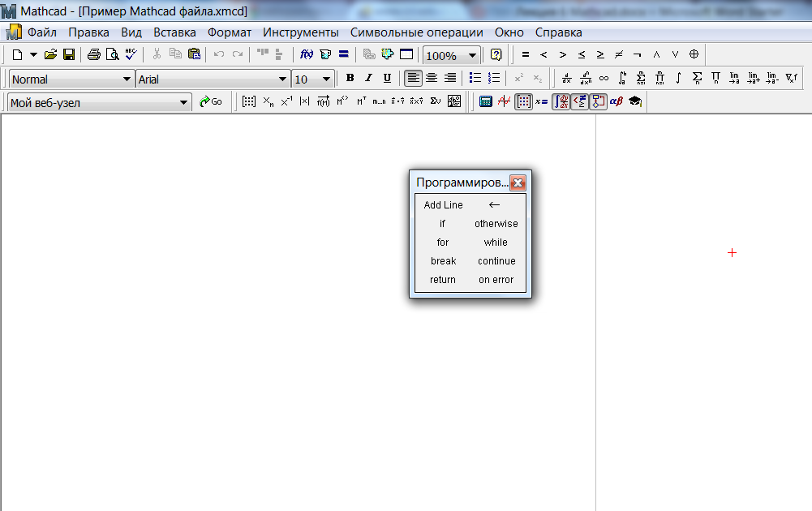
Task: Select align left paragraph button
Action: (413, 78)
